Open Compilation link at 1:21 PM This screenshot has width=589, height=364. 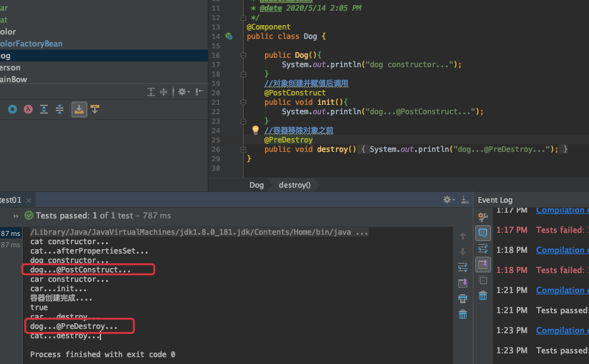pos(562,290)
